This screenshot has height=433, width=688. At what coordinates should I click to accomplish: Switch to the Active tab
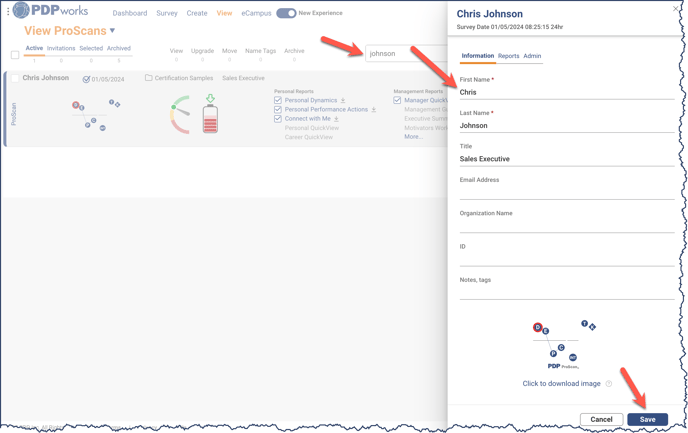point(34,48)
